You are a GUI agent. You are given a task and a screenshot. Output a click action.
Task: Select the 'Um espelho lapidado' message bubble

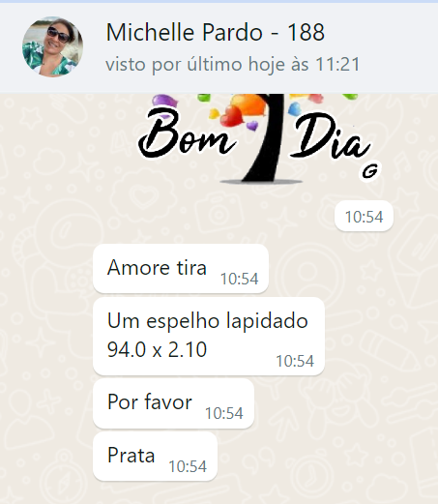(209, 337)
